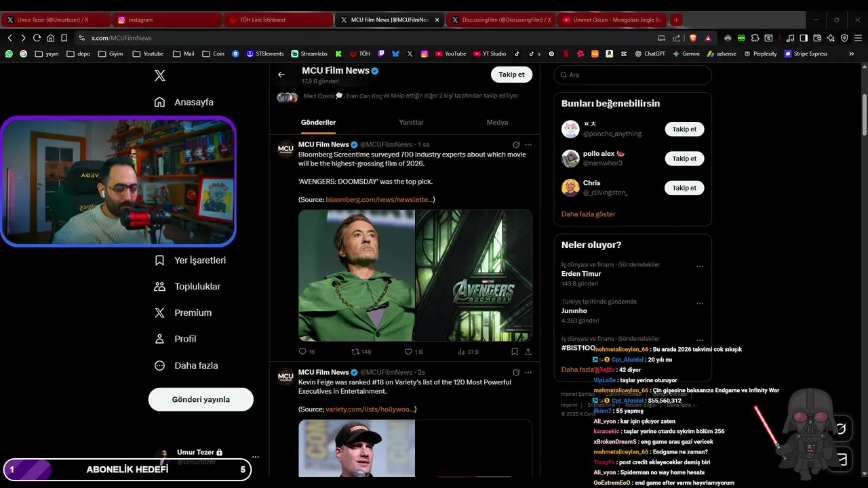This screenshot has height=488, width=868.
Task: Open the Perplexity bookmark
Action: [760, 54]
